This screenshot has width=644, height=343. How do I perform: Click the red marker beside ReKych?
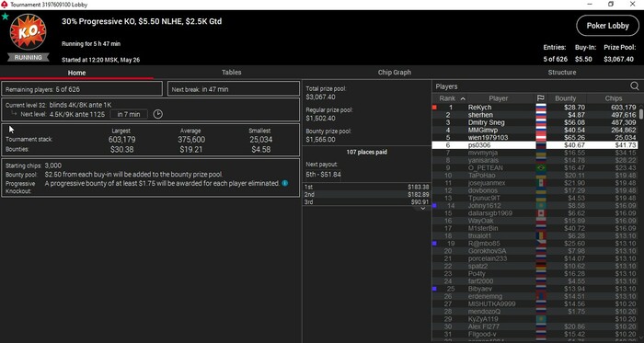pyautogui.click(x=434, y=108)
